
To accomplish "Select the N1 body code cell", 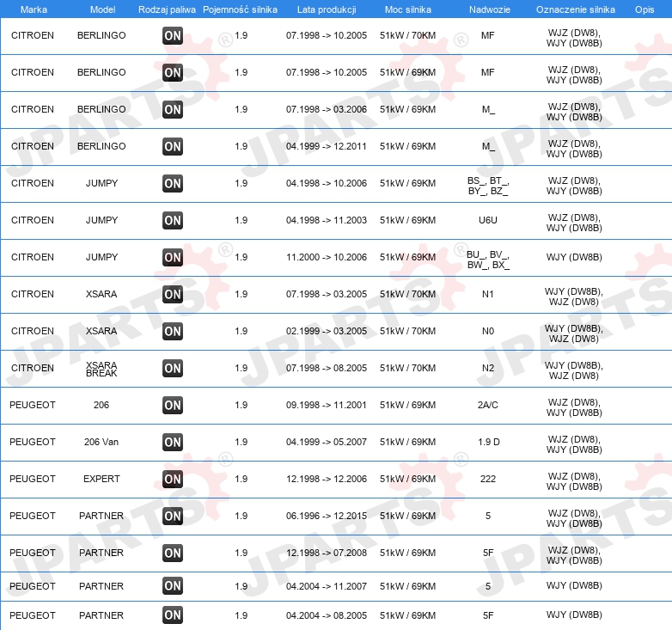I will 488,294.
